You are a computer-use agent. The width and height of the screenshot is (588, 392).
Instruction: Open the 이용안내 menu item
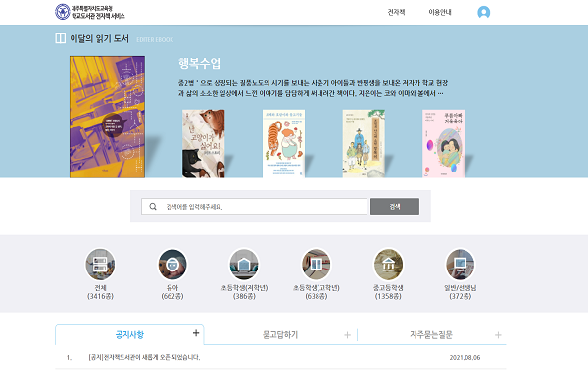(440, 12)
